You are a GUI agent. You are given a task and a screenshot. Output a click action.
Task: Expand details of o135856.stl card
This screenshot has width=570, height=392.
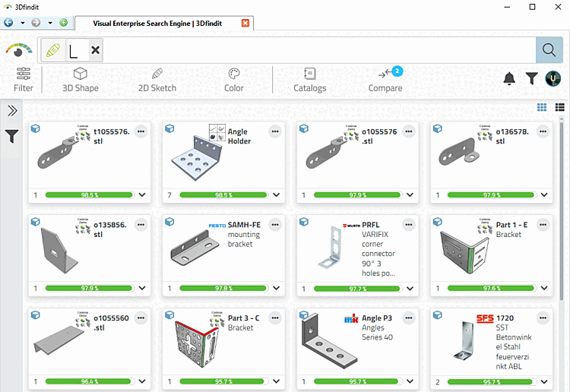[142, 288]
